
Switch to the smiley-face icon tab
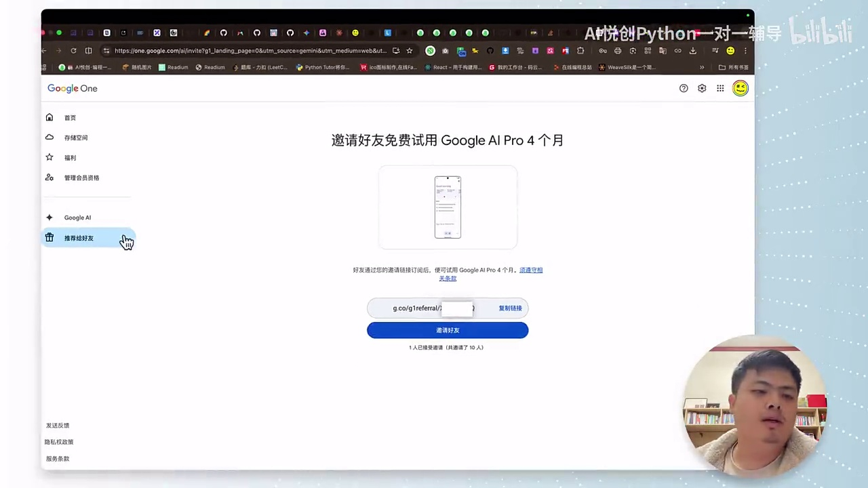pyautogui.click(x=355, y=33)
